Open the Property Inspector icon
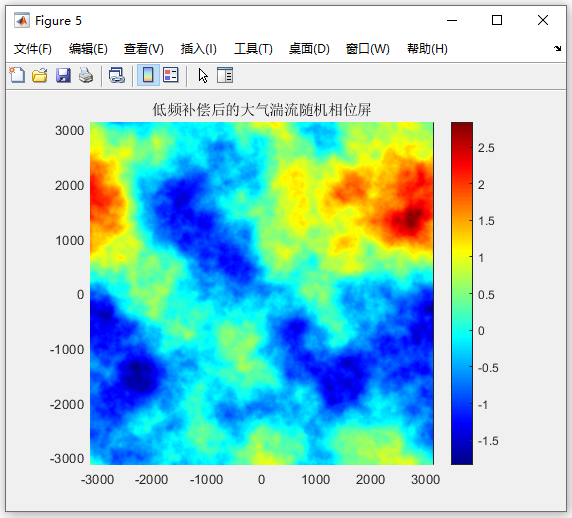This screenshot has width=572, height=518. [x=225, y=76]
